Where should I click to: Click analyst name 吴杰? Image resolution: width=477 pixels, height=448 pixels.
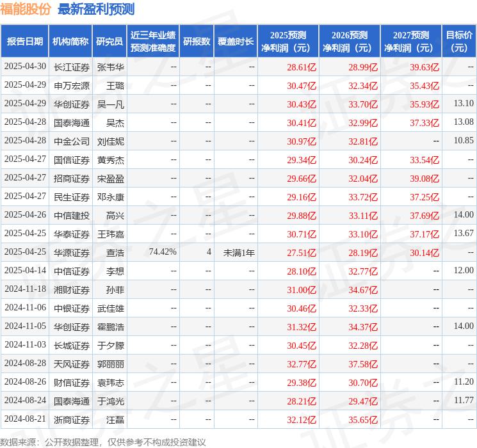115,123
